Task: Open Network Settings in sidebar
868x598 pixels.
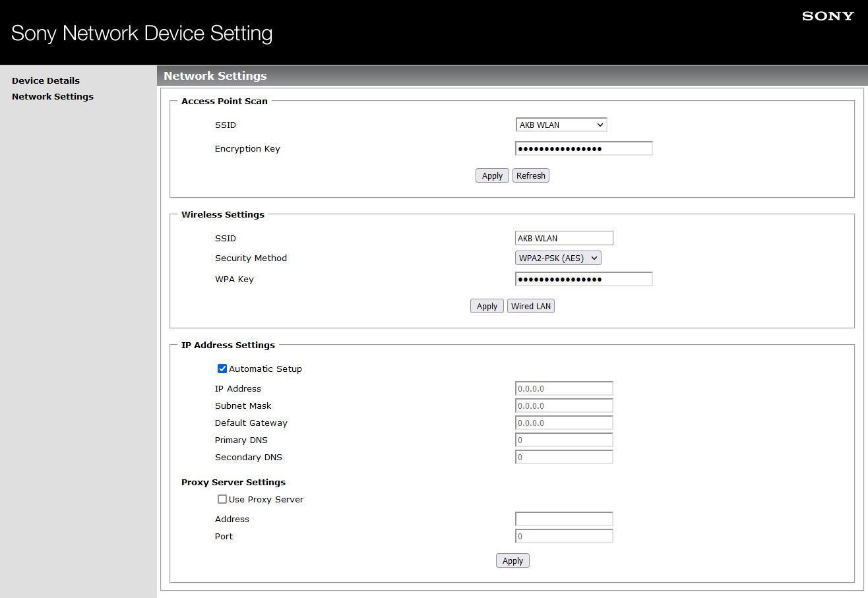Action: click(53, 96)
